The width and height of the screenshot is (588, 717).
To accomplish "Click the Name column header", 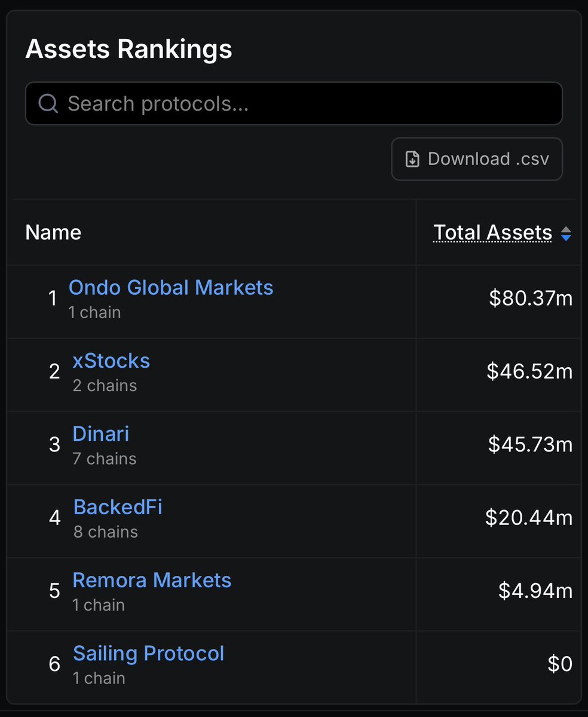I will click(53, 232).
